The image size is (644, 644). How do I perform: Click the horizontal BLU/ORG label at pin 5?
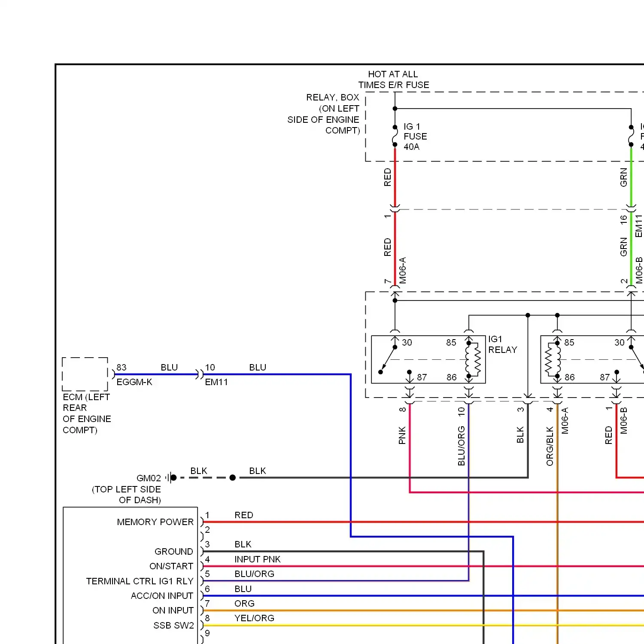(254, 574)
